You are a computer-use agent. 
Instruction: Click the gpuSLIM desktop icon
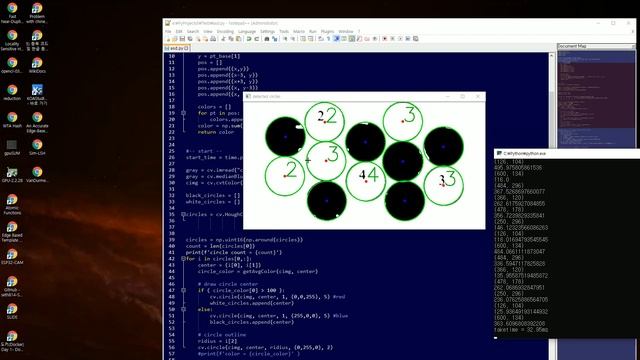[x=12, y=147]
